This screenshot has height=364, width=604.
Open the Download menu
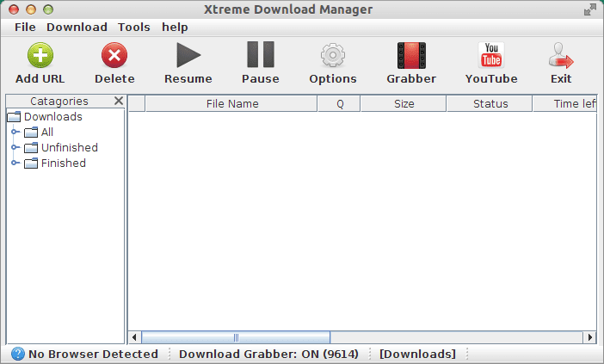pyautogui.click(x=77, y=27)
